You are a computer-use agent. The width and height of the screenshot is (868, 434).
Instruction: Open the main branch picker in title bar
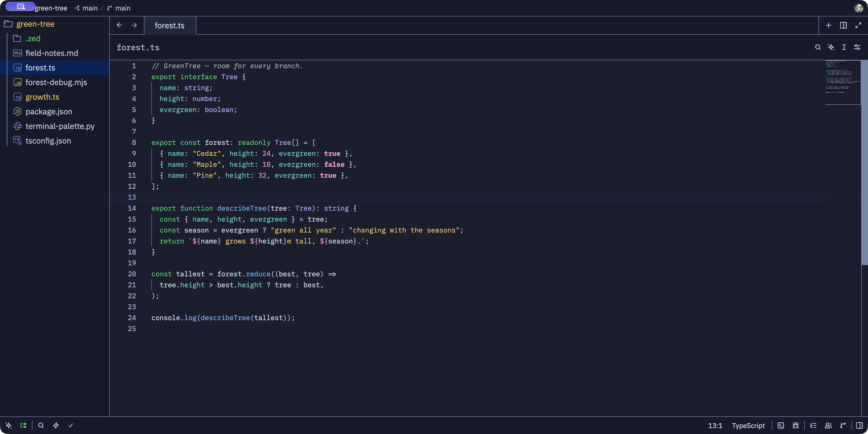[x=119, y=8]
